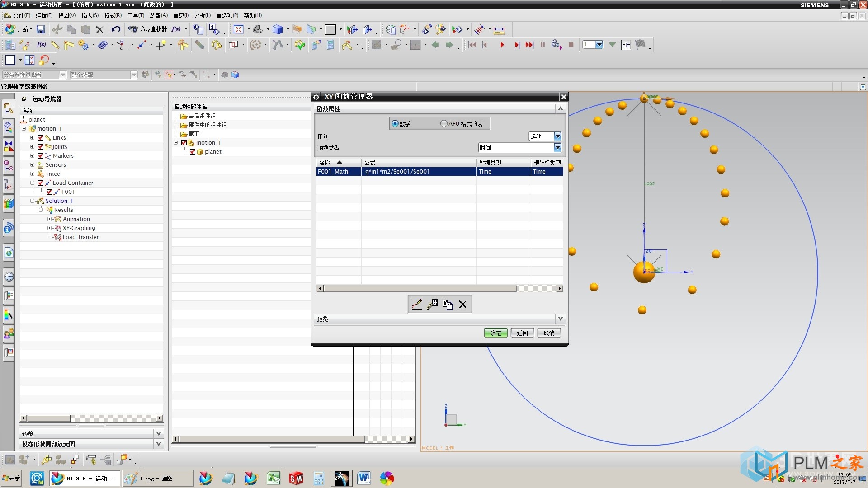
Task: Expand the Animation tree node
Action: (x=50, y=219)
